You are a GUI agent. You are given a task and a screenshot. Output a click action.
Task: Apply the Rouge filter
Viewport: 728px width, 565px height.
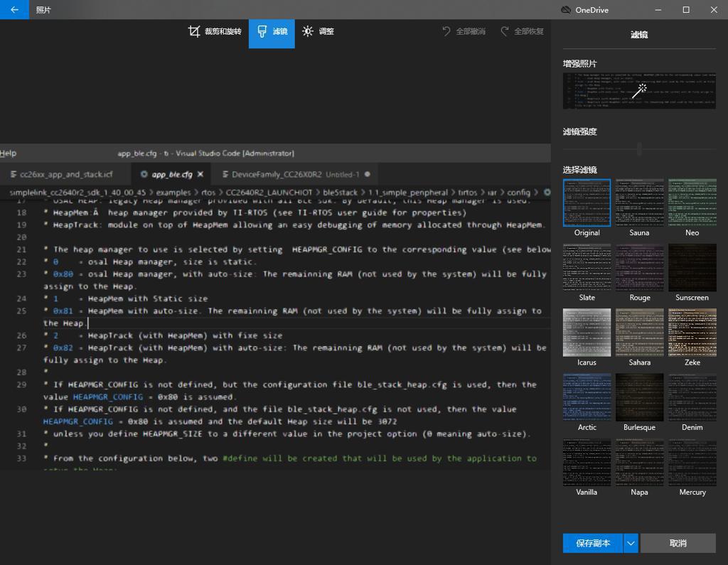pos(639,267)
